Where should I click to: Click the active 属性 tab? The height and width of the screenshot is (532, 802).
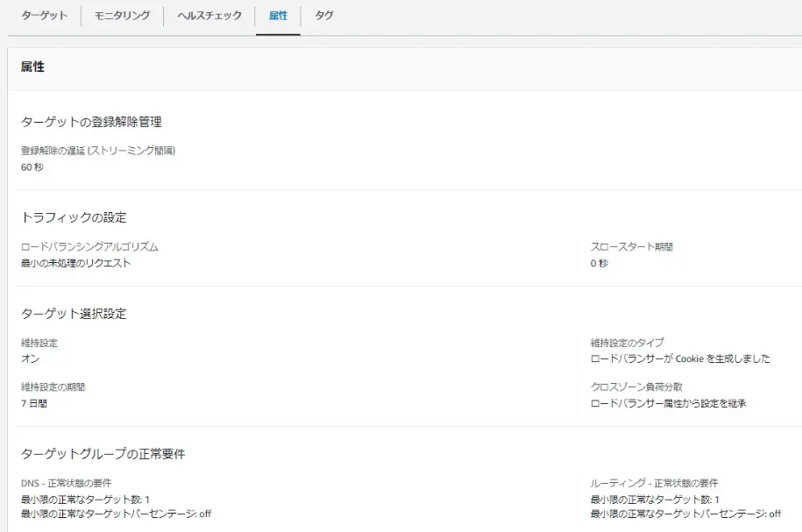click(x=278, y=15)
